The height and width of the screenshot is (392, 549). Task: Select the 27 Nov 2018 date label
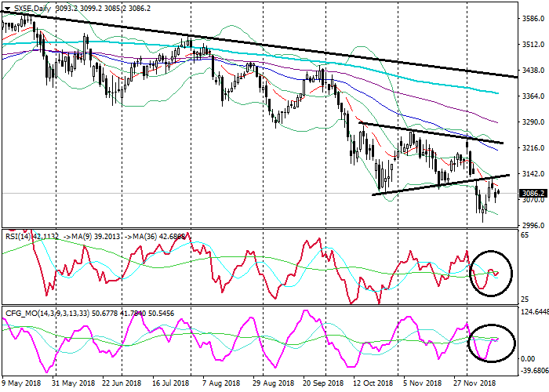coord(474,383)
